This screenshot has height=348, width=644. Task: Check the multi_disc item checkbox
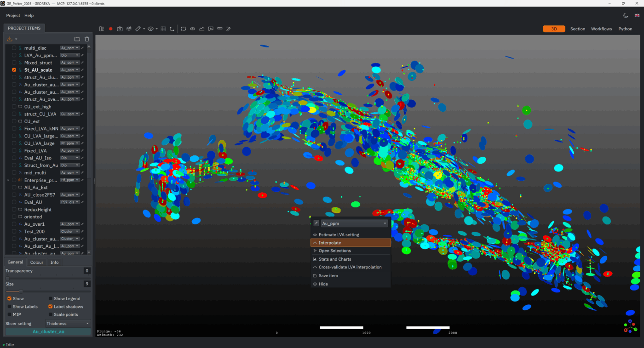[x=14, y=48]
